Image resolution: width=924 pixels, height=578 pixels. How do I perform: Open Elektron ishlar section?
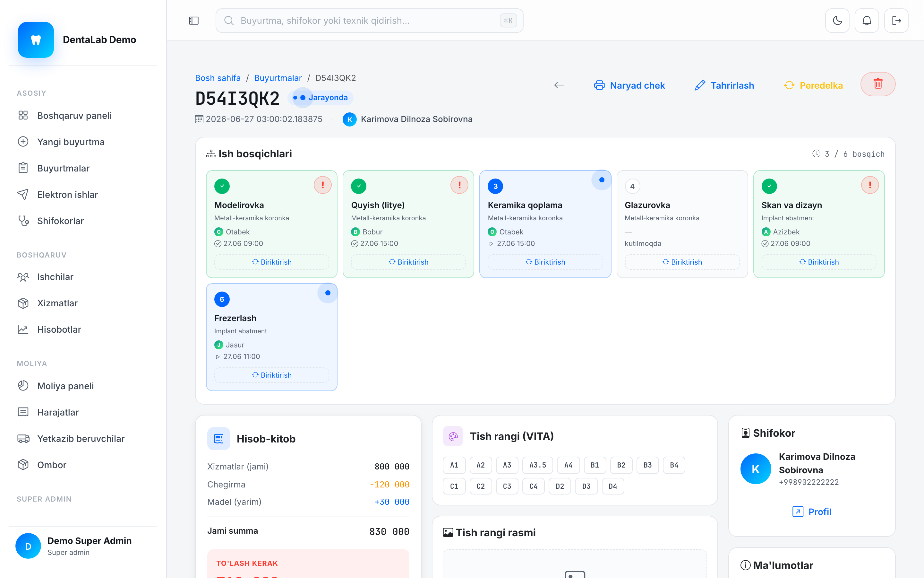(83, 195)
